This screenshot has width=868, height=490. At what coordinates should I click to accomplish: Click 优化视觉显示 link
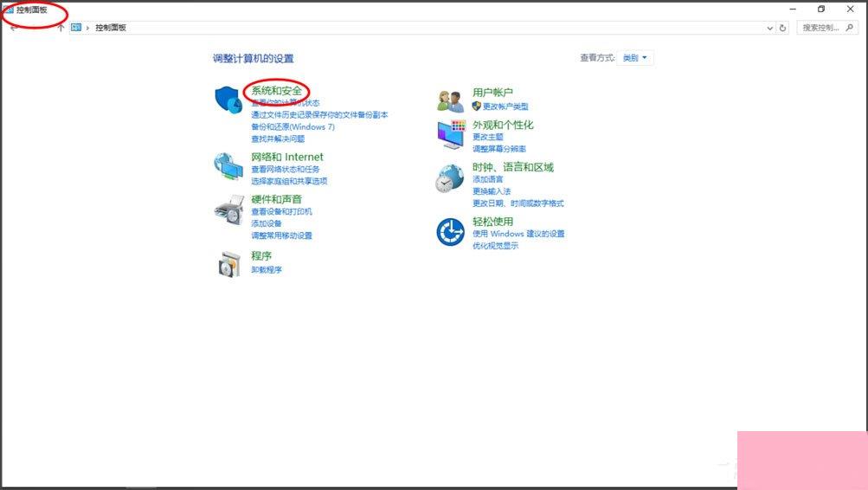coord(496,246)
